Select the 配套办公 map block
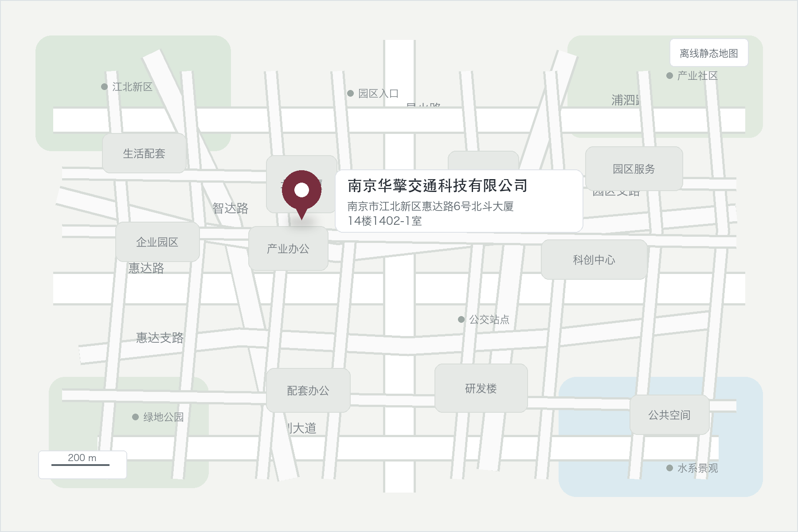The image size is (798, 532). coord(308,391)
